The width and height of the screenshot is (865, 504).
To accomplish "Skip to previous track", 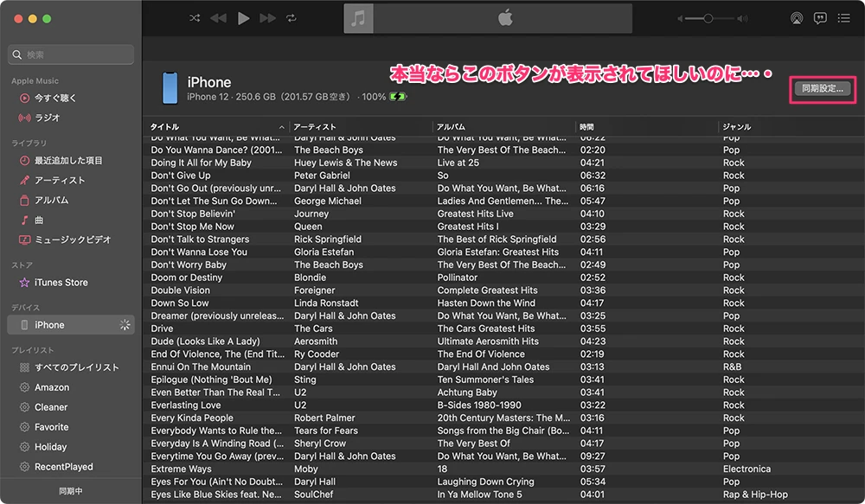I will click(x=219, y=18).
